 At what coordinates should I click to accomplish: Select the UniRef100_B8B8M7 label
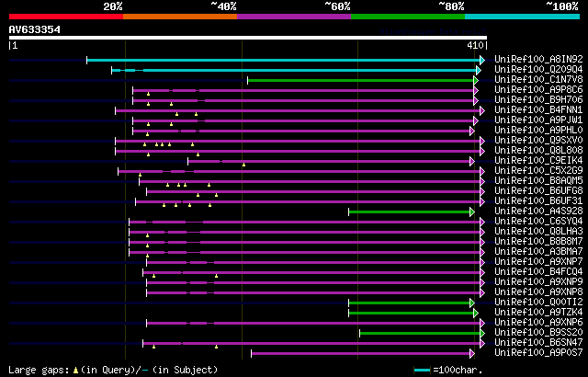[x=538, y=242]
